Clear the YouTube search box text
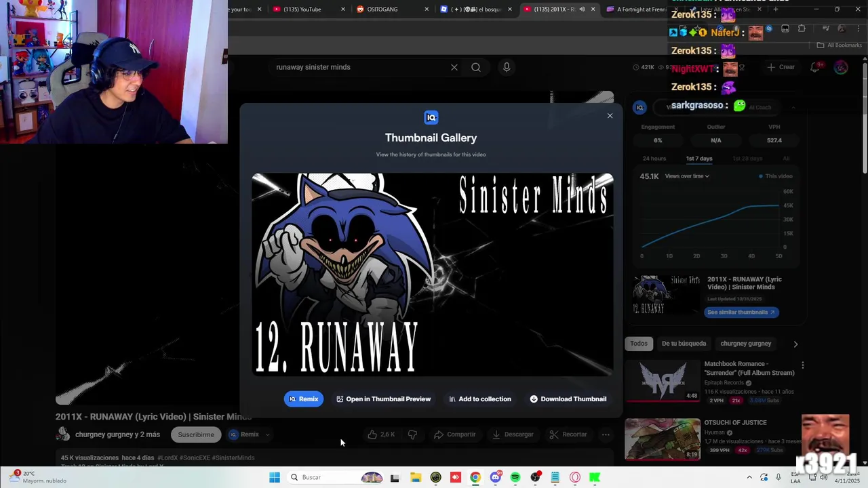This screenshot has width=868, height=488. pos(454,67)
